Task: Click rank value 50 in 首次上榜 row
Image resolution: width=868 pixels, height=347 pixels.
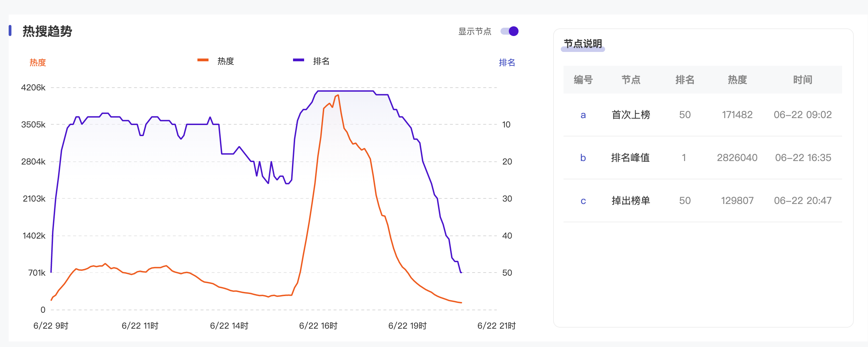Action: 685,115
